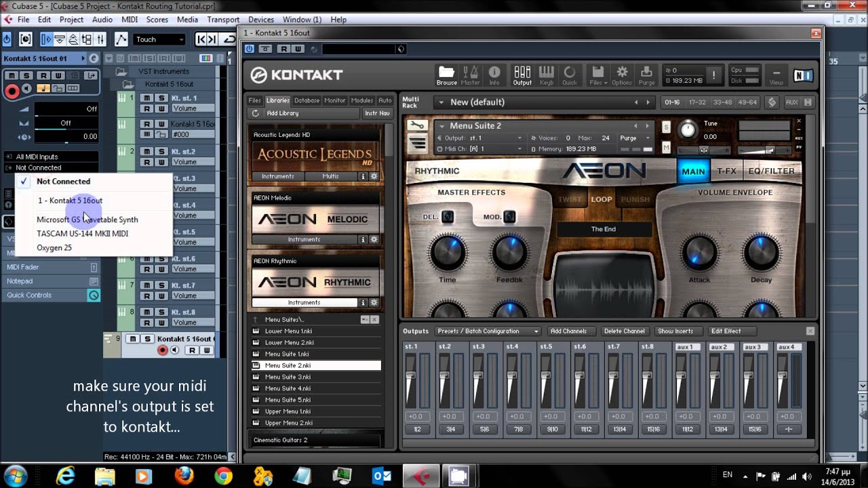Open Internet Explorer from the taskbar

click(x=65, y=476)
